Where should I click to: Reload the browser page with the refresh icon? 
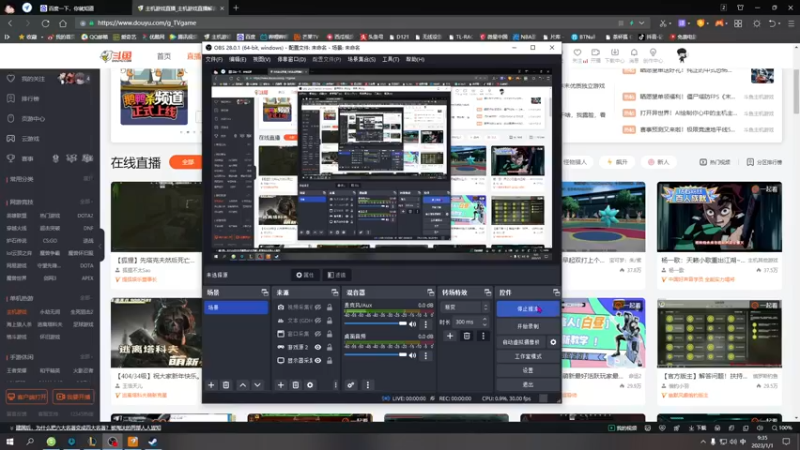click(45, 23)
